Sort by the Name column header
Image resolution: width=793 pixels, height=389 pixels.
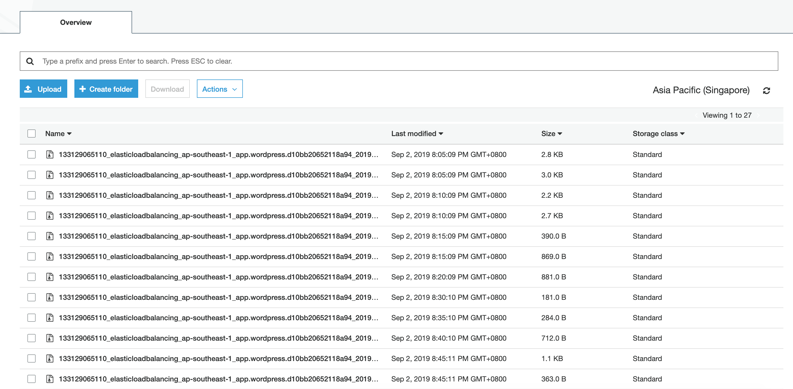coord(58,134)
